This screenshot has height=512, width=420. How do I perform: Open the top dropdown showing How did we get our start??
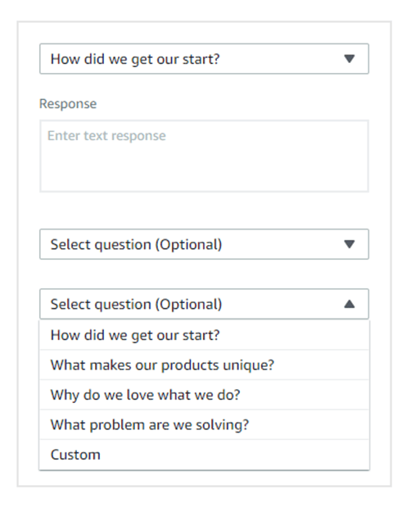[x=205, y=59]
